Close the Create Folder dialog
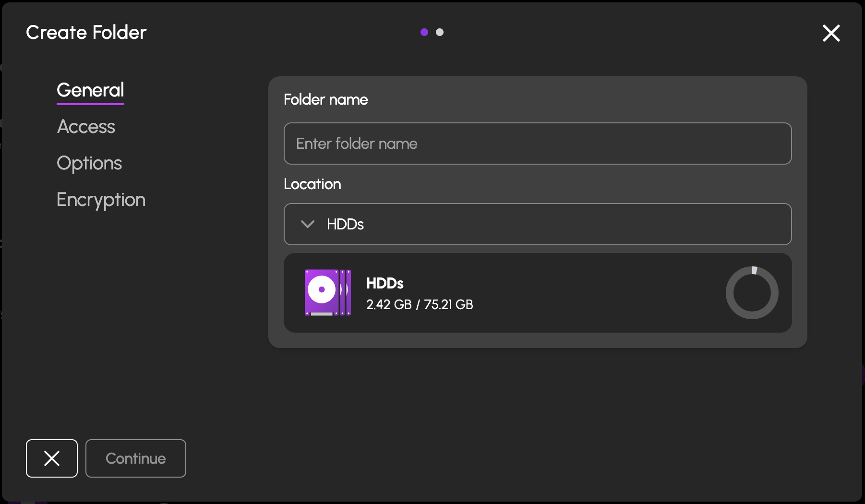 click(x=831, y=33)
